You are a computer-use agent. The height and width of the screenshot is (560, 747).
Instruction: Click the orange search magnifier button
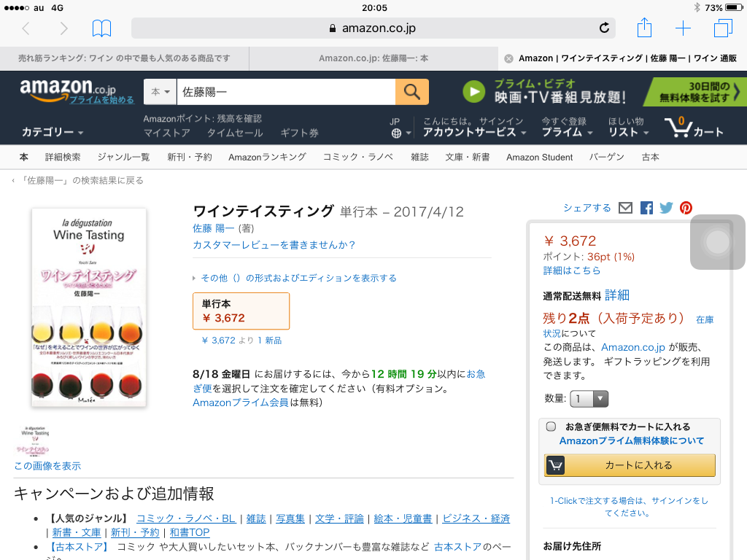[412, 92]
